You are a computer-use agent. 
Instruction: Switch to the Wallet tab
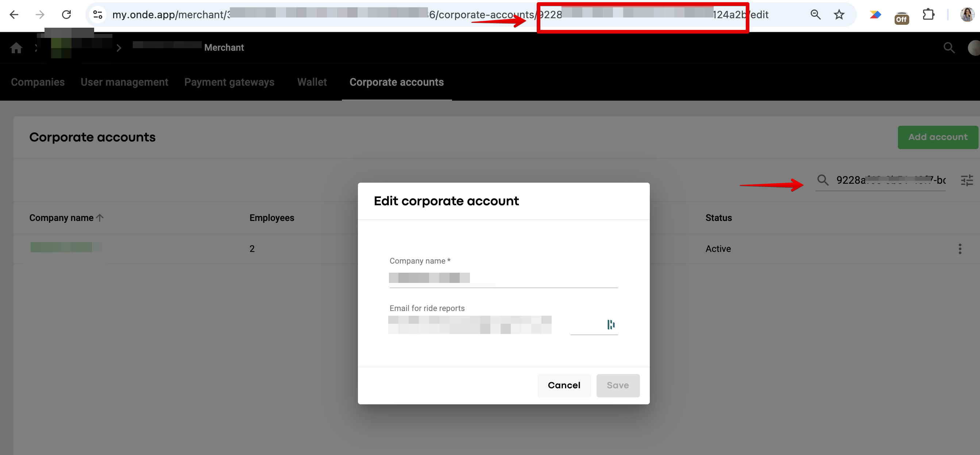[x=312, y=82]
